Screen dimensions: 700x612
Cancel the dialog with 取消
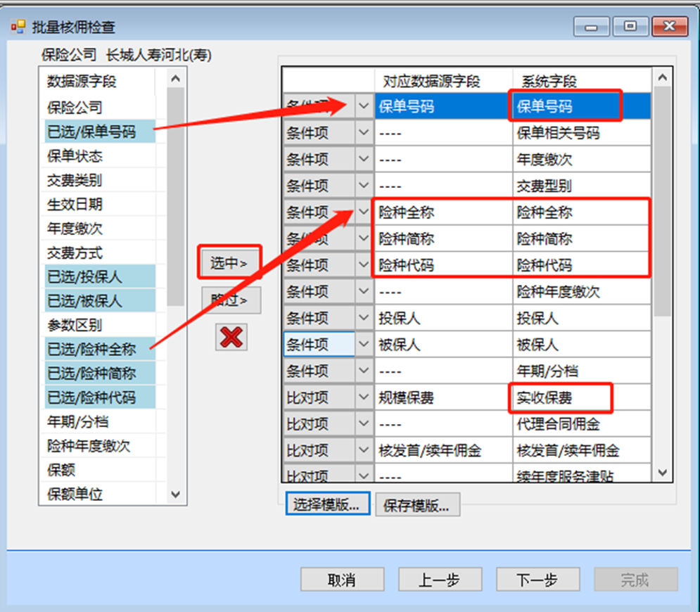tap(341, 580)
